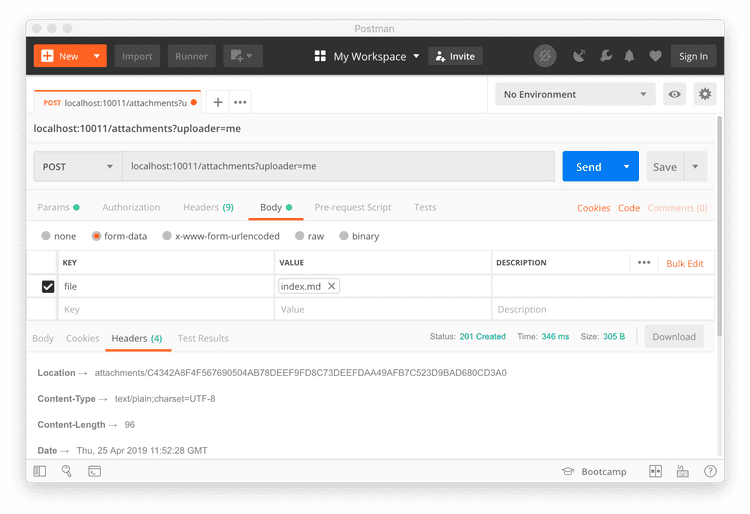750x514 pixels.
Task: Open the New button dropdown arrow
Action: (97, 56)
